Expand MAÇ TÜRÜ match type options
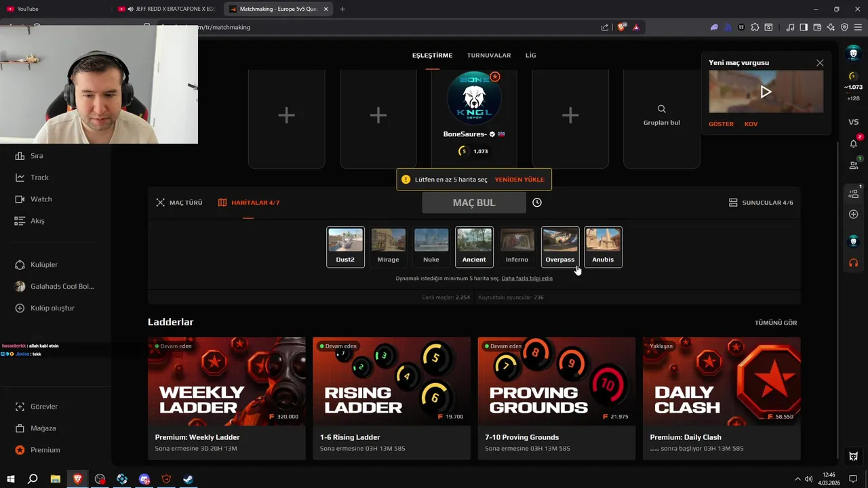The image size is (868, 488). pos(179,203)
